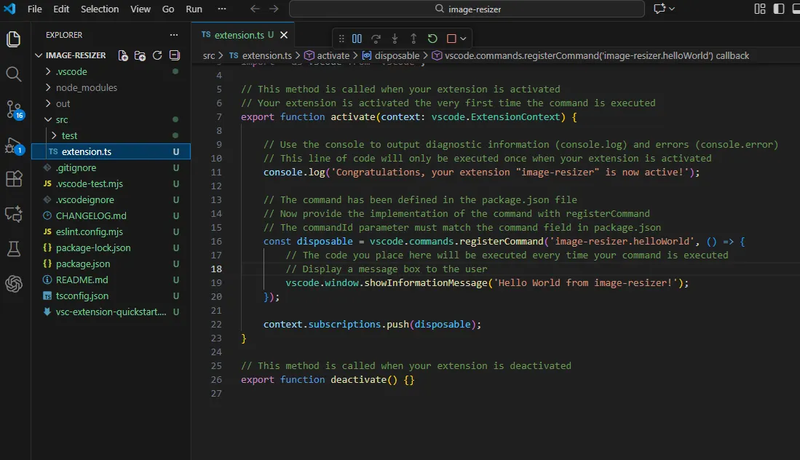Image resolution: width=800 pixels, height=460 pixels.
Task: Open the Source Control view
Action: pos(14,108)
